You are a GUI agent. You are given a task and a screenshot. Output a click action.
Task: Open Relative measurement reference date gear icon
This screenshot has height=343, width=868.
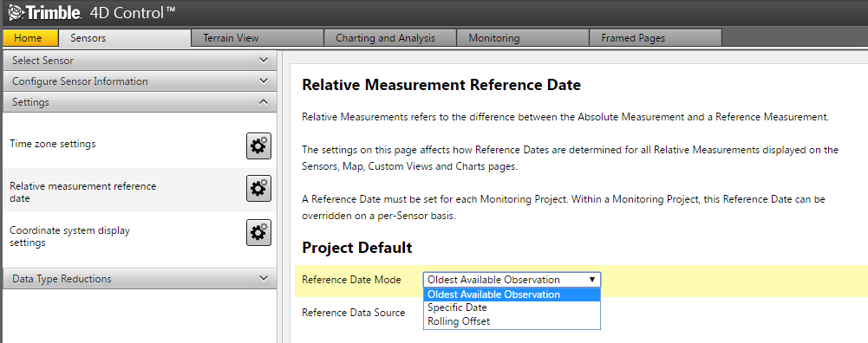[x=258, y=189]
